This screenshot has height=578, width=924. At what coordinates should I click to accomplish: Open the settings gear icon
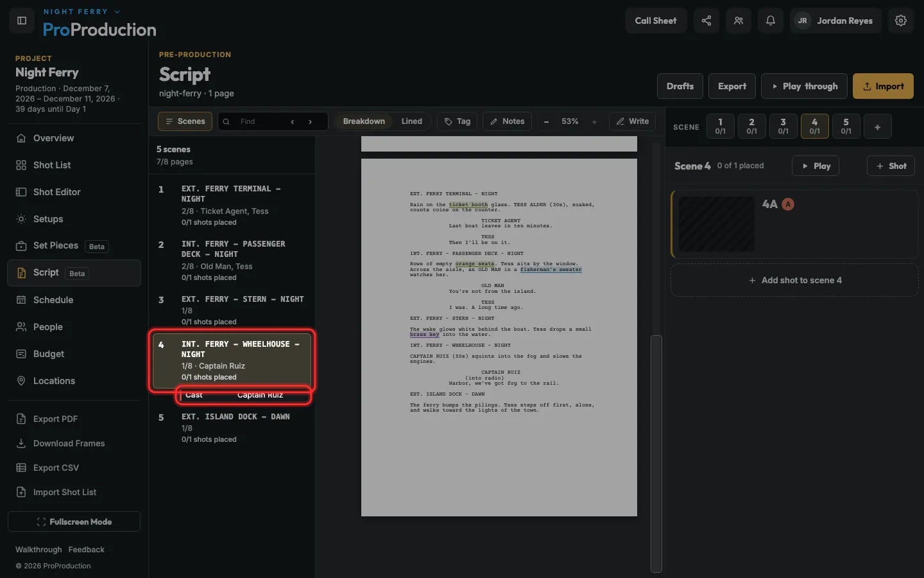[901, 21]
